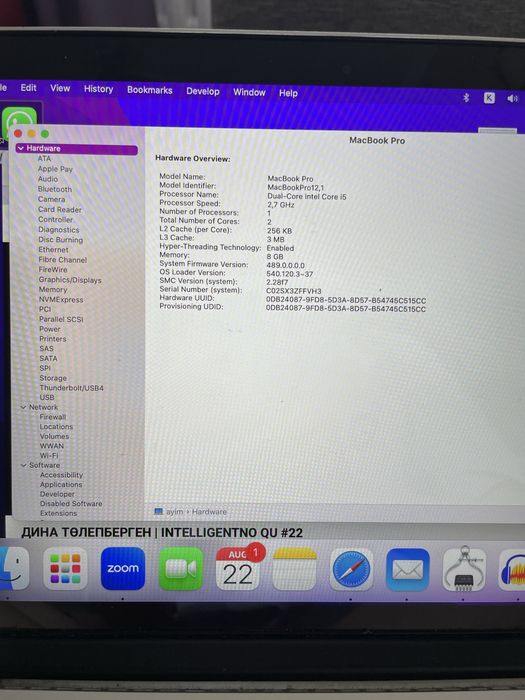Select NVMExpress in the sidebar
Viewport: 525px width, 700px height.
pyautogui.click(x=61, y=300)
